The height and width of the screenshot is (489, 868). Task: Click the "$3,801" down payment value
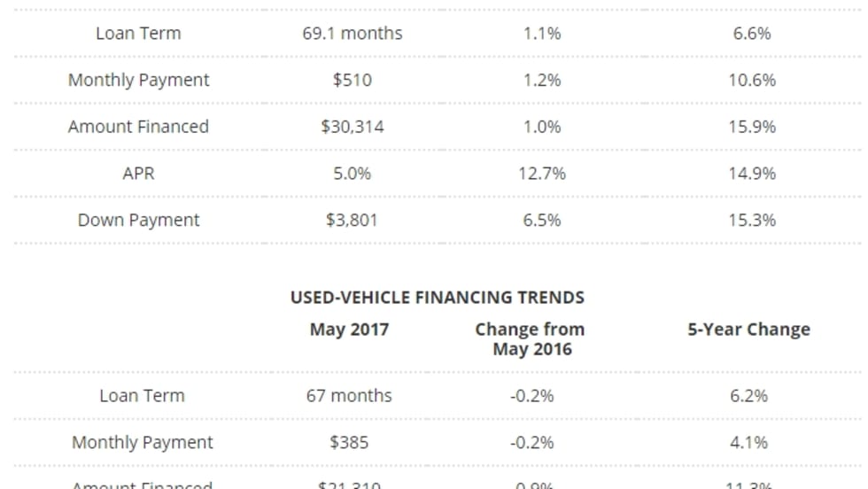352,220
